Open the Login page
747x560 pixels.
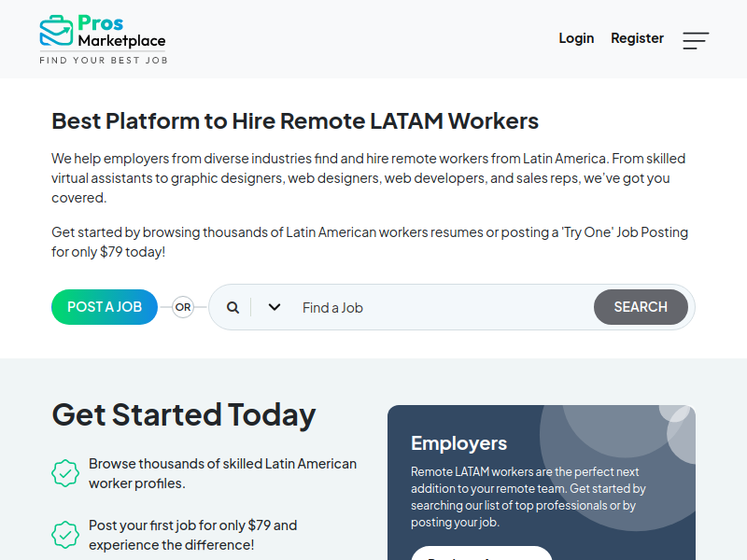pos(576,38)
